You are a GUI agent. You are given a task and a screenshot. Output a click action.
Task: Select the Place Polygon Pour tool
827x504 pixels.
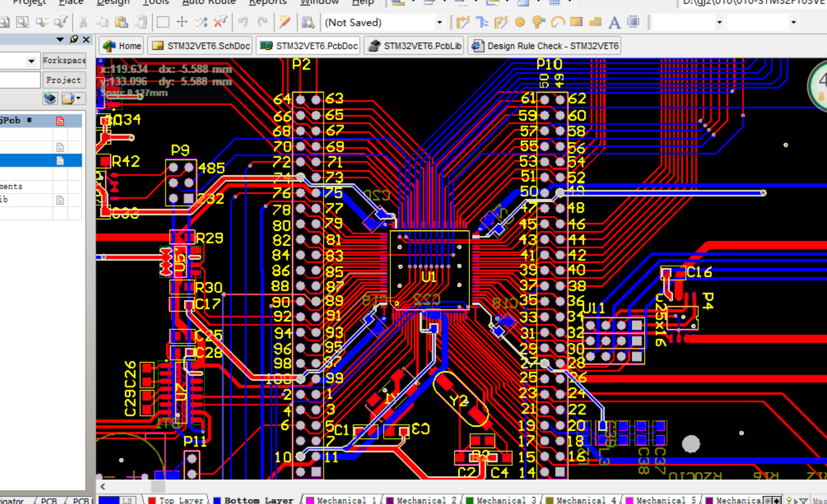click(595, 22)
